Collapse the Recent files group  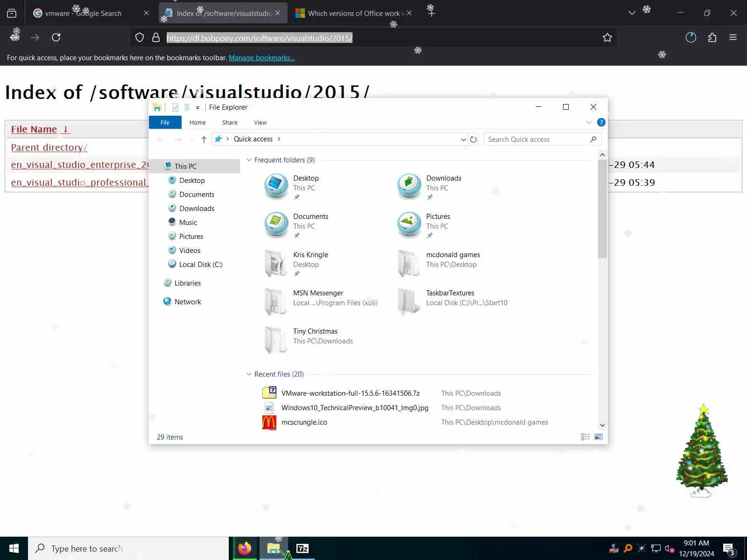249,374
